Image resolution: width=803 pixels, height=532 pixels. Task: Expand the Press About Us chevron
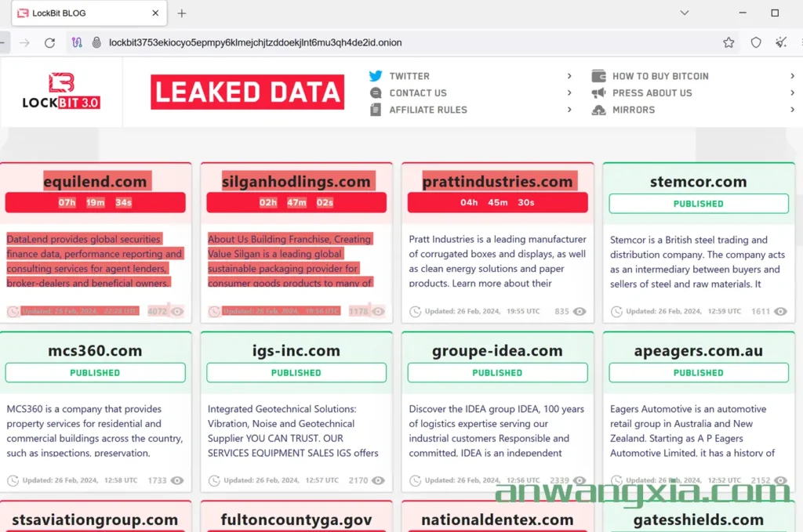click(792, 92)
